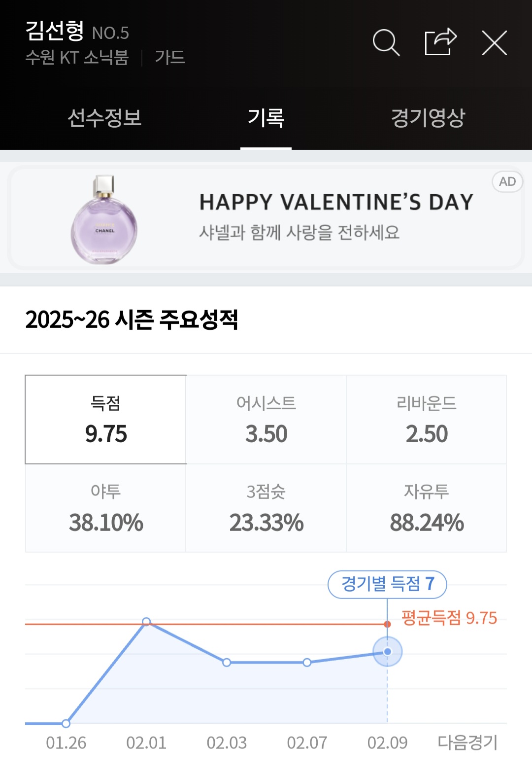Select the 기록 tab
Viewport: 532px width, 778px height.
[x=266, y=118]
